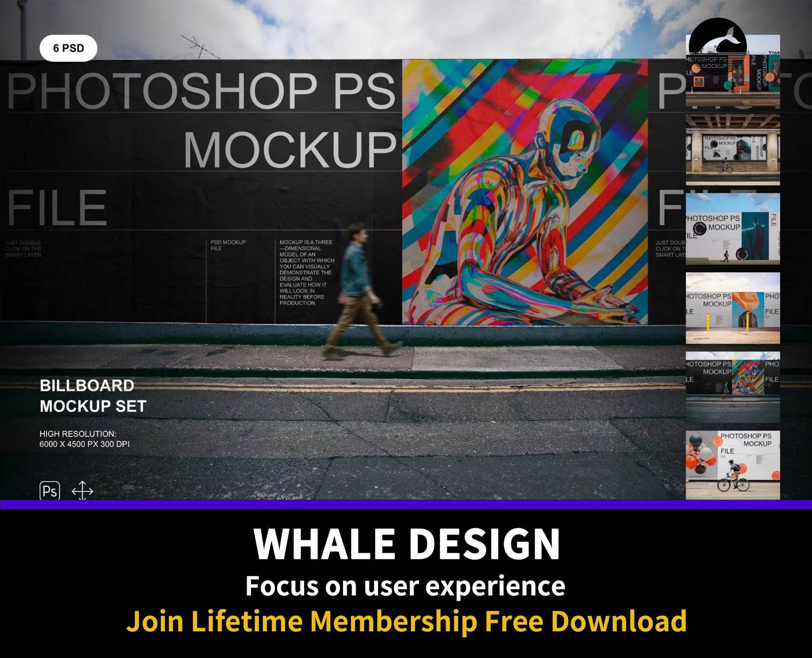Select the dark wall colorful poster thumbnail
The width and height of the screenshot is (812, 658).
pos(733,386)
